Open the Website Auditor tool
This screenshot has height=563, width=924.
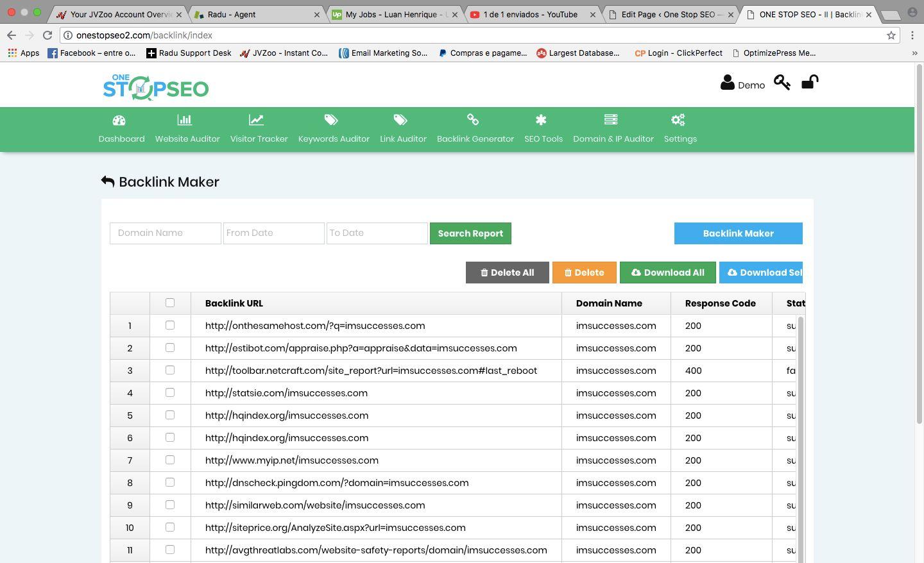click(187, 128)
